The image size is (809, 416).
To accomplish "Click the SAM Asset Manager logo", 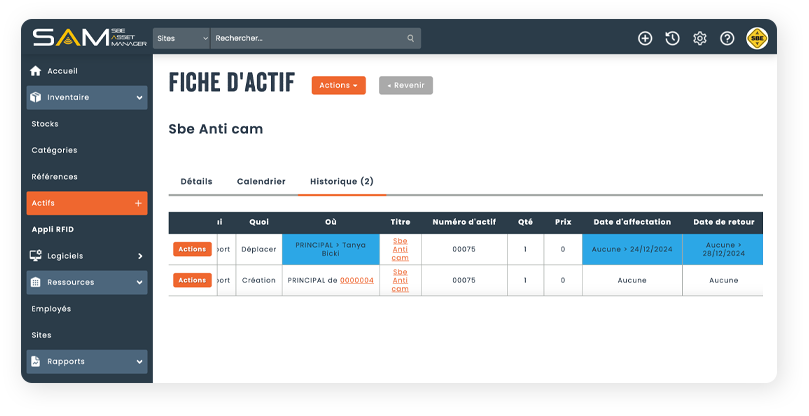I will click(88, 38).
